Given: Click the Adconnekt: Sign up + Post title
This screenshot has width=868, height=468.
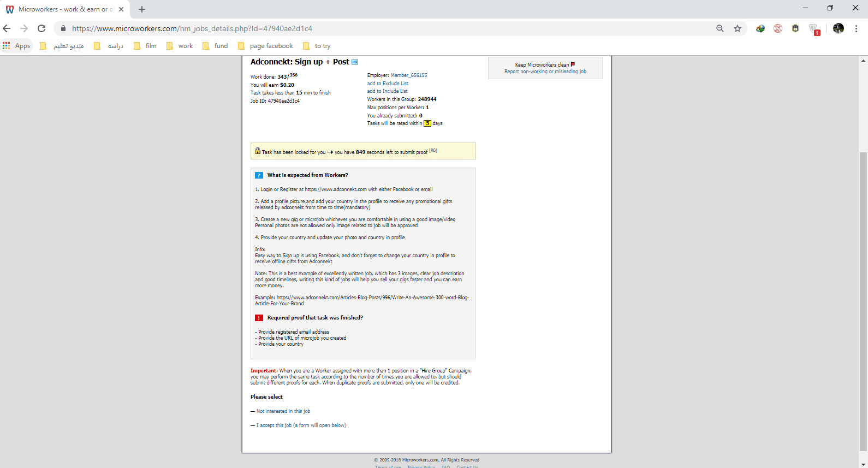Looking at the screenshot, I should point(300,62).
